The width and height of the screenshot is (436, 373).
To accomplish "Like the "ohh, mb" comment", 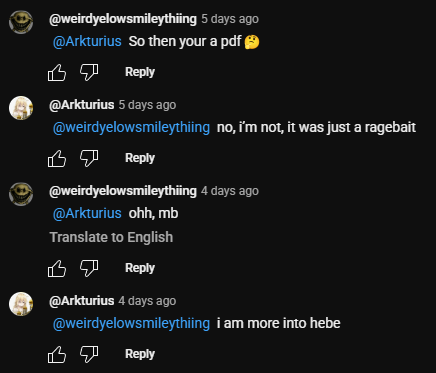I will pyautogui.click(x=57, y=268).
